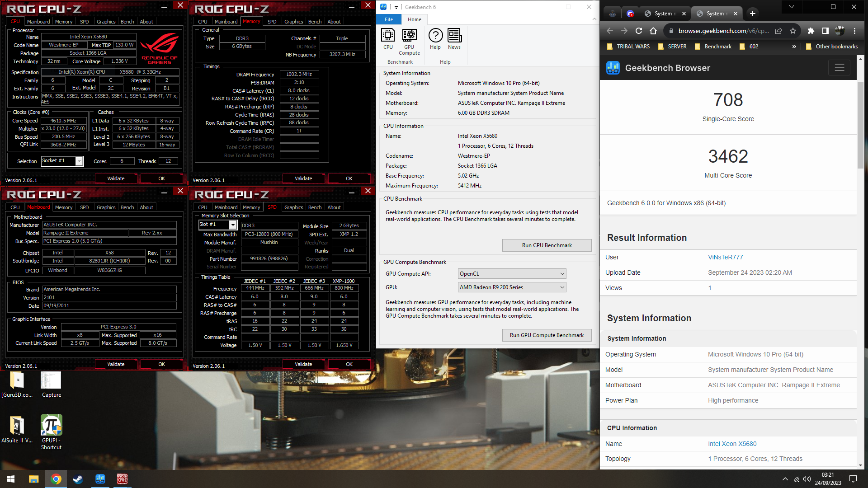
Task: Open the News icon in Geekbench ribbon
Action: [454, 38]
